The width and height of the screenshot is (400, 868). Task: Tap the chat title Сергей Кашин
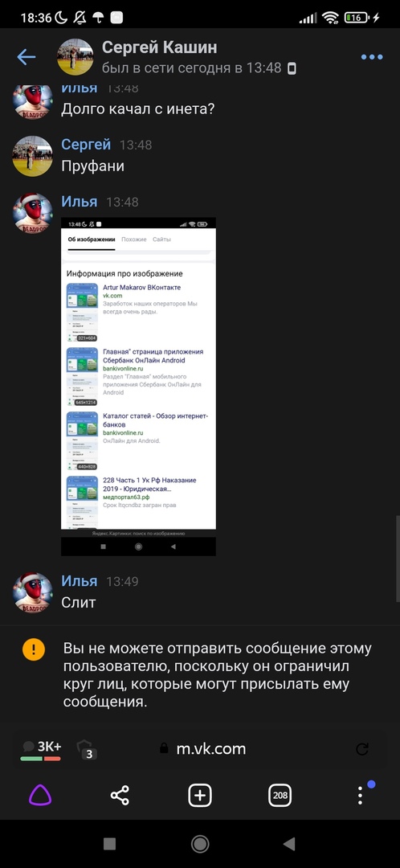159,47
